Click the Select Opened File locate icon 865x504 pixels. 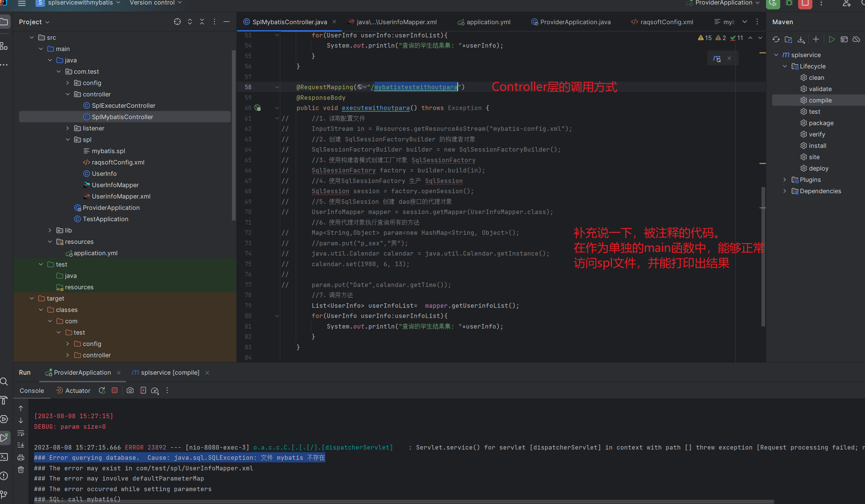pos(177,22)
